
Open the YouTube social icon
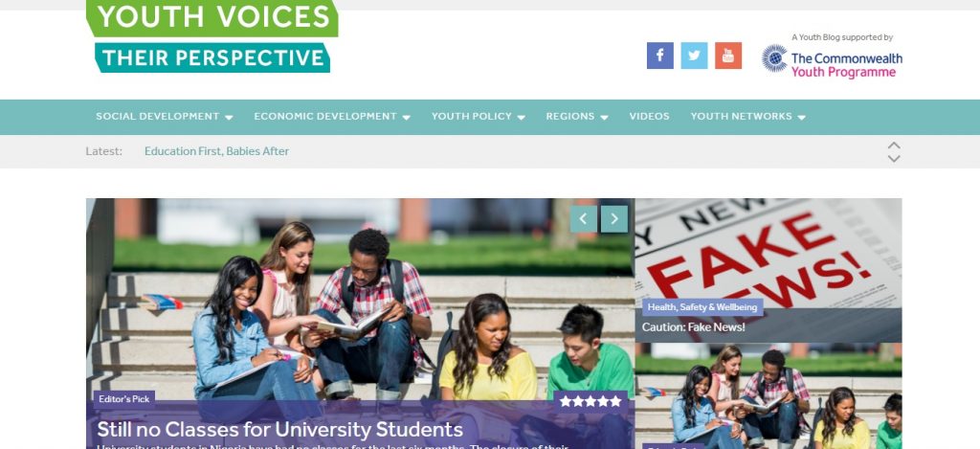pyautogui.click(x=728, y=56)
